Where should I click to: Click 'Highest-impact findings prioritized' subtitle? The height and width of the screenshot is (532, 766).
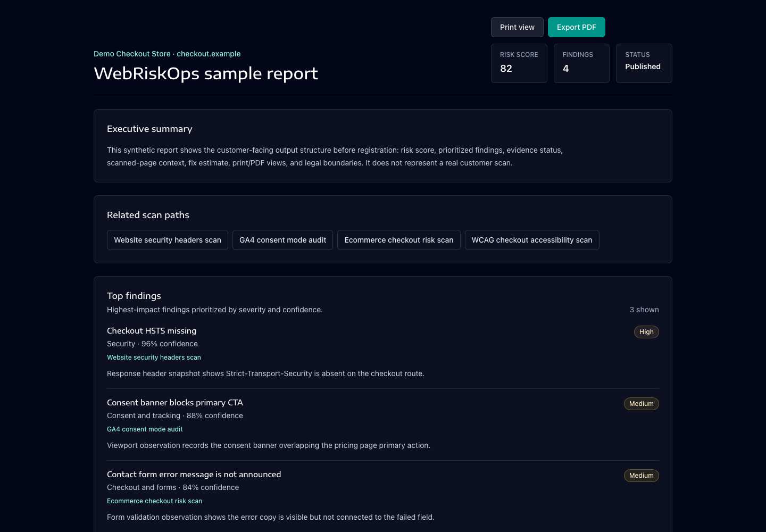(x=215, y=310)
